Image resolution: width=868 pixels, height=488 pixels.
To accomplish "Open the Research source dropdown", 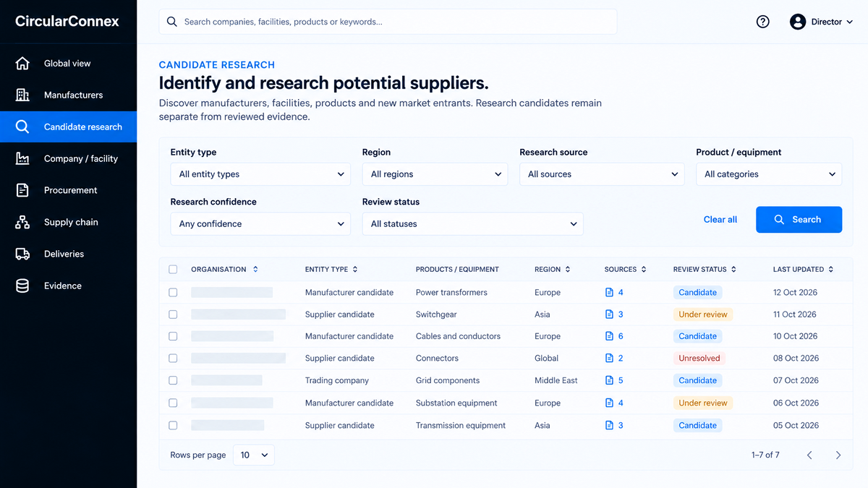I will (x=602, y=174).
